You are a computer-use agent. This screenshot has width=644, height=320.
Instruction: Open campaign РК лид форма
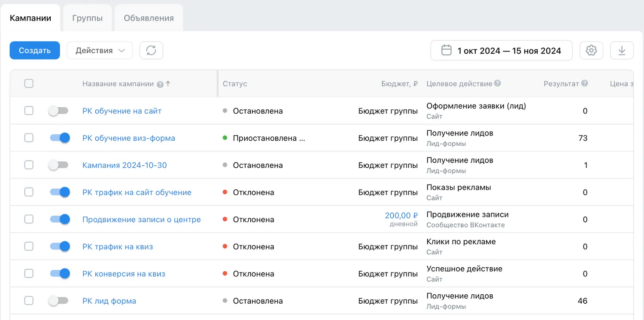point(109,301)
